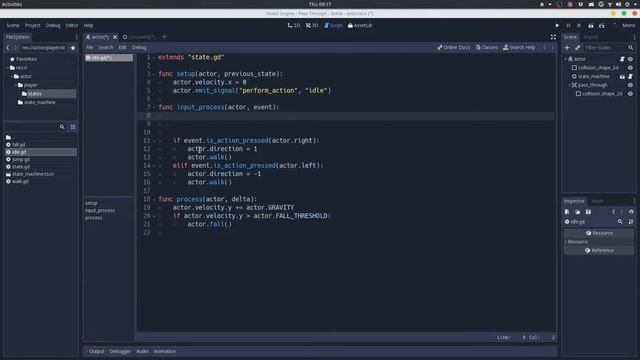
Task: Open the top Debug menu
Action: pyautogui.click(x=53, y=25)
